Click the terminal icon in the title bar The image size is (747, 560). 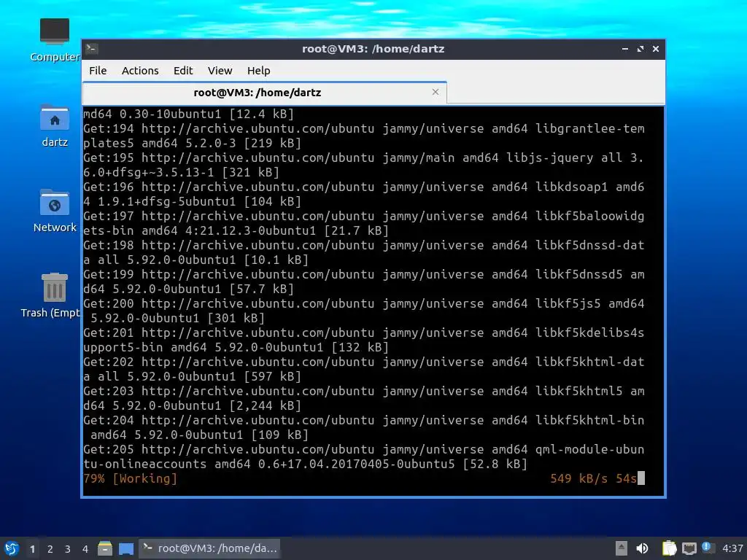pos(92,48)
